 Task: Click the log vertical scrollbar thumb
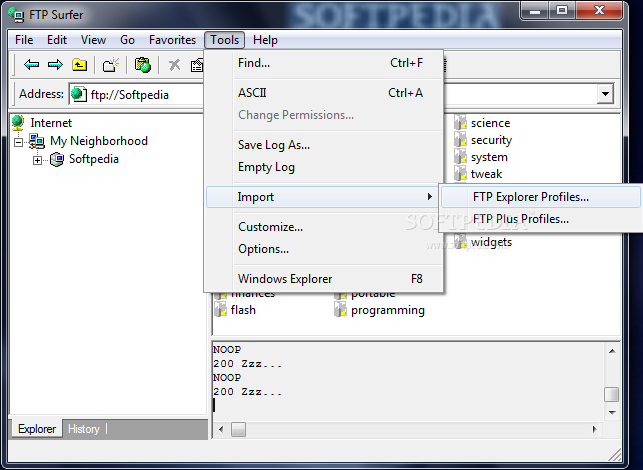[612, 395]
